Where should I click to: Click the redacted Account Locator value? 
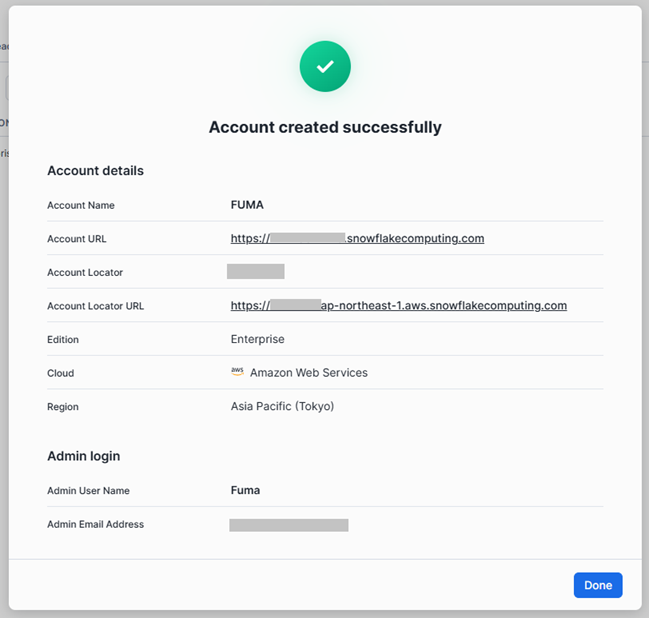coord(255,272)
